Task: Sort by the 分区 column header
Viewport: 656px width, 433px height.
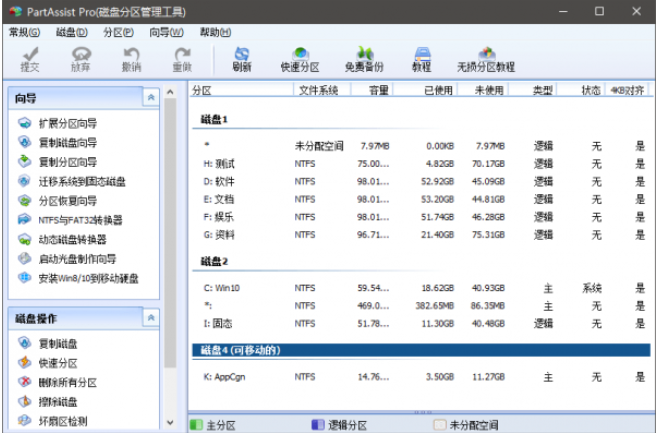Action: pos(241,90)
